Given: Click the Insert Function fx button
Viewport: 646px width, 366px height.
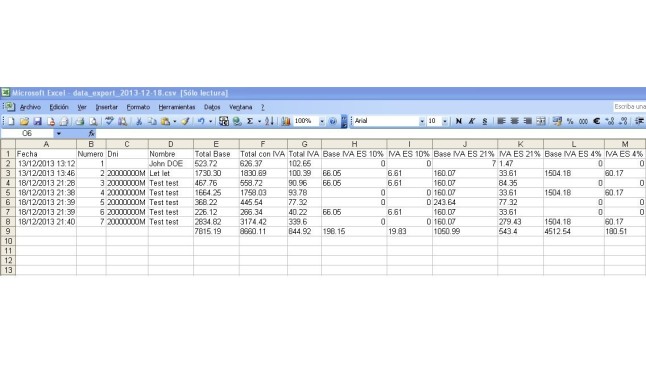Looking at the screenshot, I should pyautogui.click(x=91, y=134).
